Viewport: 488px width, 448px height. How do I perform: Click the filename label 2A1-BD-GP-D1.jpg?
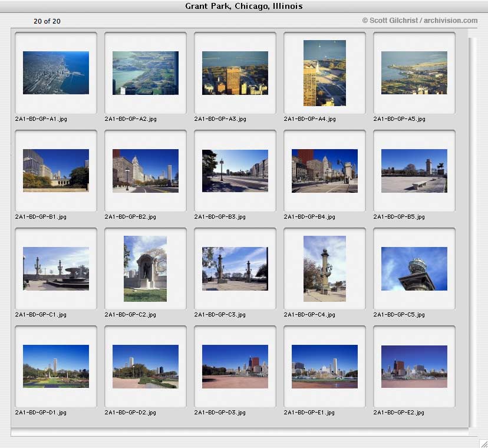click(x=41, y=413)
